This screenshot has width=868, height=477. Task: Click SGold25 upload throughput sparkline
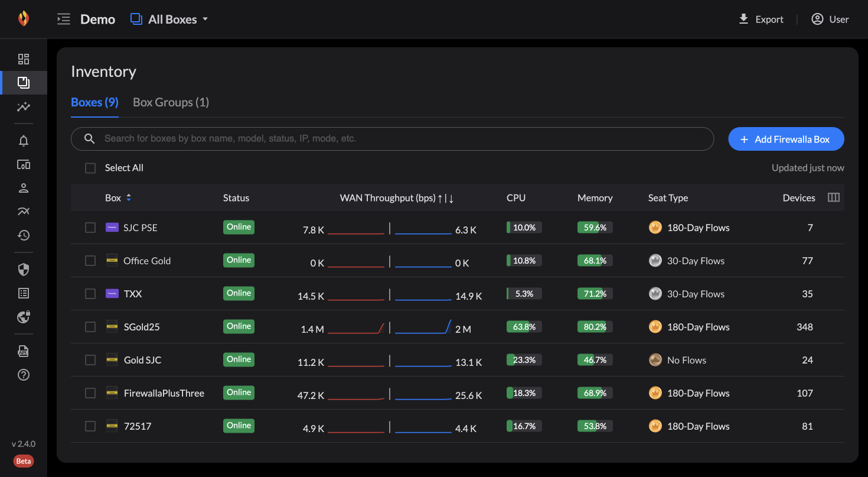coord(356,327)
